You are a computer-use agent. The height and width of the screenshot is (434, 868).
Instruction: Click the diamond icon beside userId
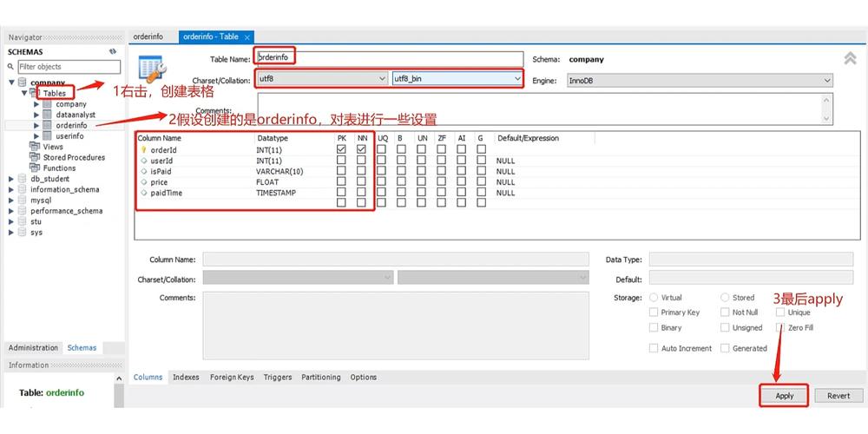point(143,161)
